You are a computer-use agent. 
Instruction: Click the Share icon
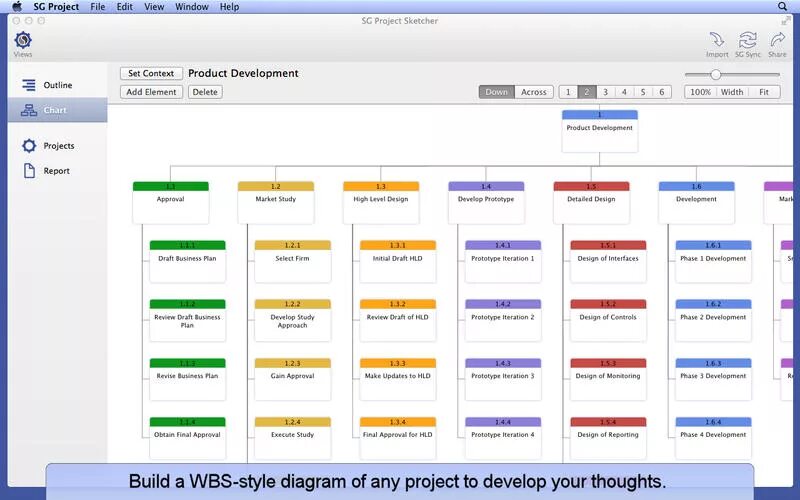point(778,40)
